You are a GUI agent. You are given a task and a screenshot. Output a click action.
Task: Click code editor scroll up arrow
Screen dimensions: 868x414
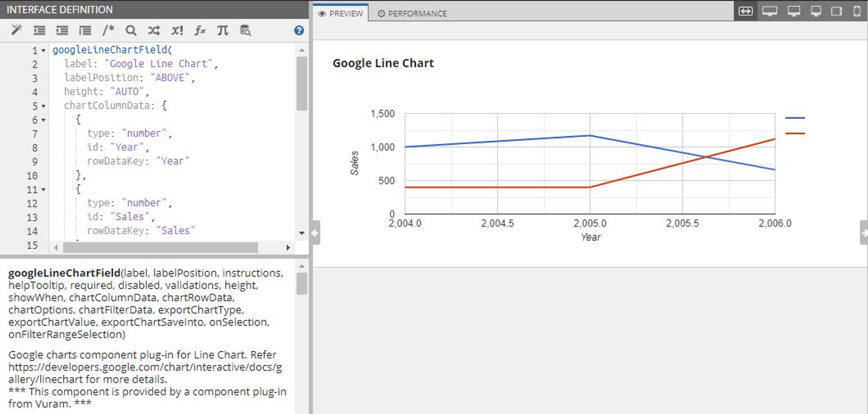302,50
